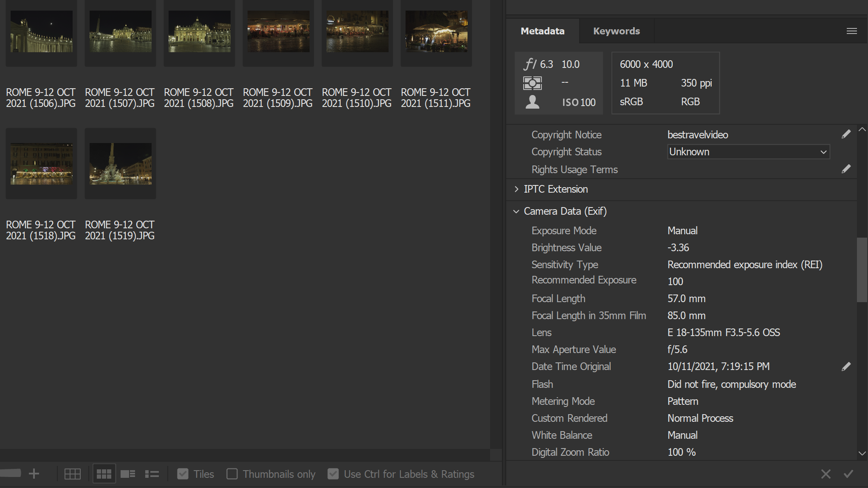Screen dimensions: 868x488
Task: Apply metadata changes with checkmark button
Action: [x=849, y=474]
